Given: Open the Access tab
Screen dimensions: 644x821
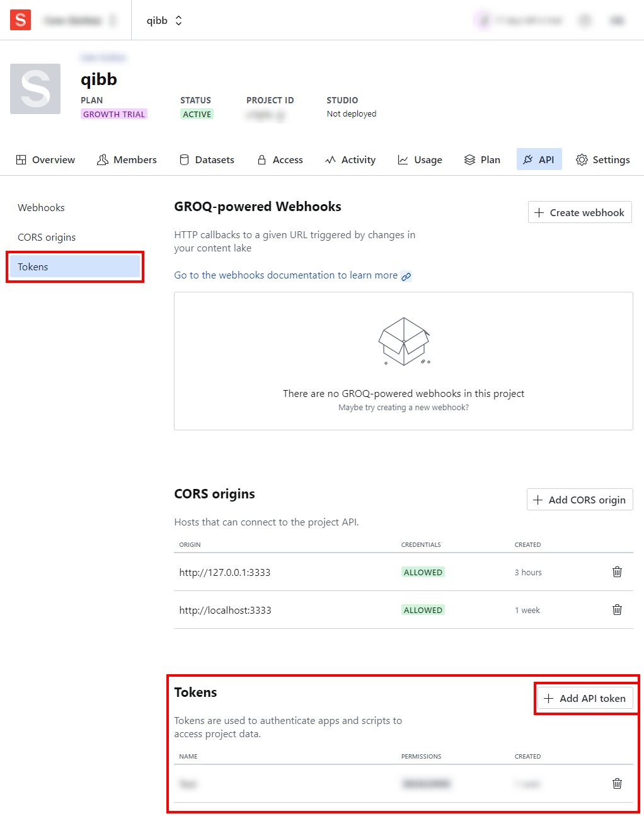Looking at the screenshot, I should pyautogui.click(x=280, y=160).
